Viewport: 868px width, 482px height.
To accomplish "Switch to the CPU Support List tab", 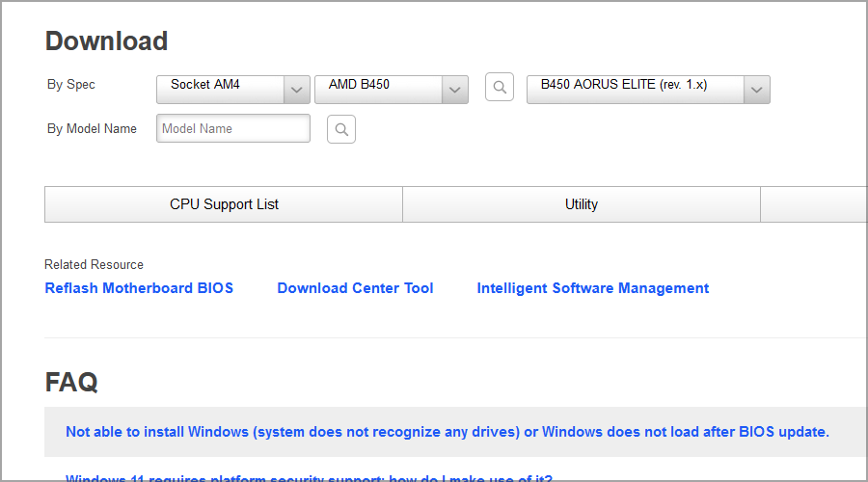I will click(x=224, y=204).
